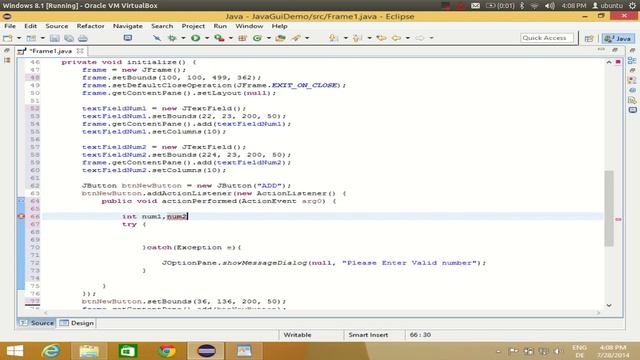Click the Save toolbar icon
The image size is (640, 360).
(x=55, y=38)
